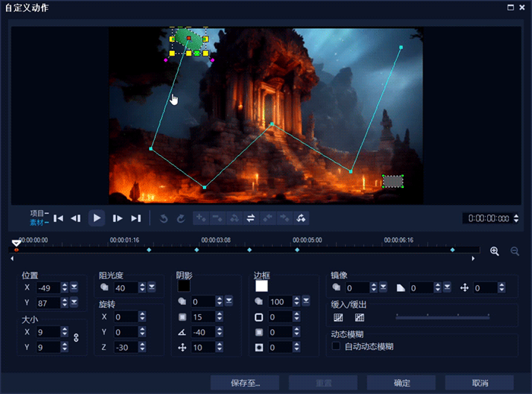532x394 pixels.
Task: Click the motion path node at temple stairs
Action: 272,124
